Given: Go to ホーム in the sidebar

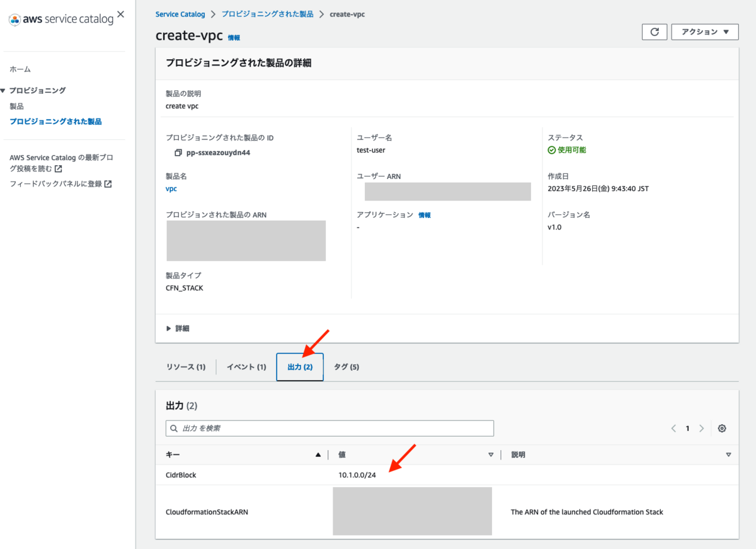Looking at the screenshot, I should point(20,69).
